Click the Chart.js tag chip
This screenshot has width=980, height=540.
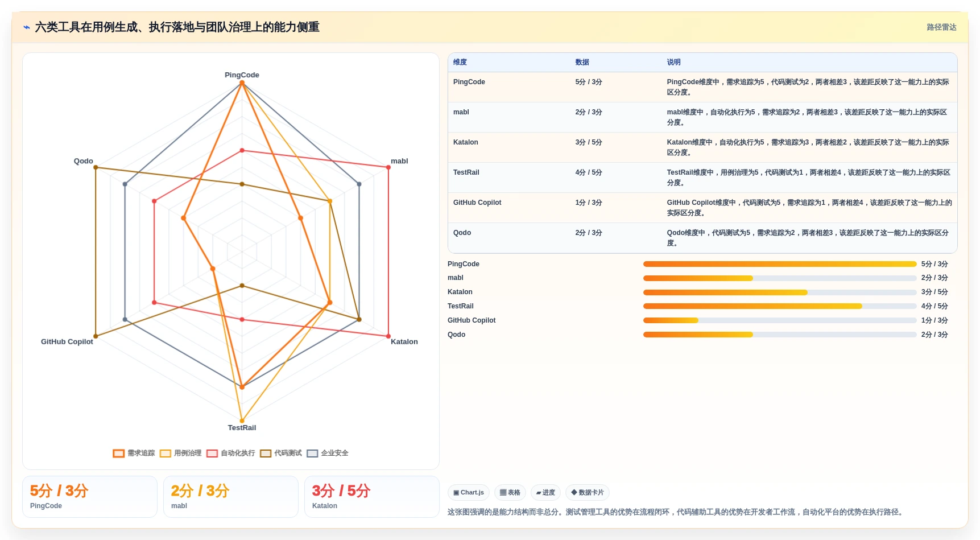tap(469, 493)
